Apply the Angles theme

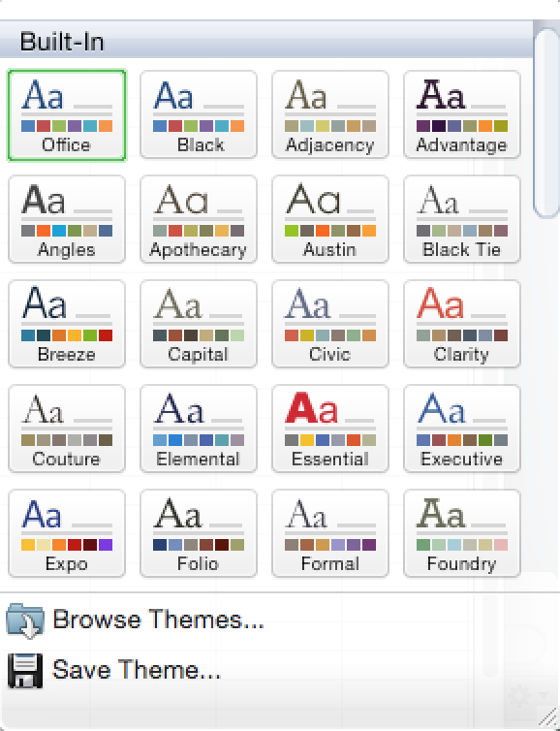[67, 219]
